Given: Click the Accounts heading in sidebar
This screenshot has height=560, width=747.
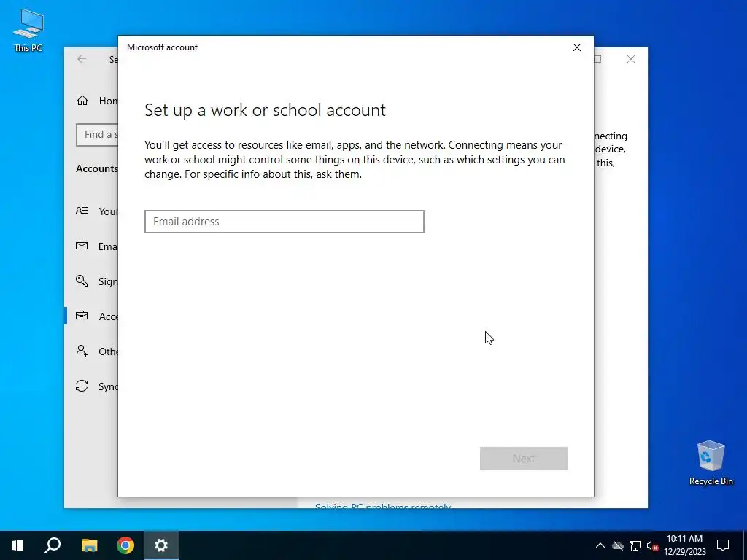Looking at the screenshot, I should point(97,168).
